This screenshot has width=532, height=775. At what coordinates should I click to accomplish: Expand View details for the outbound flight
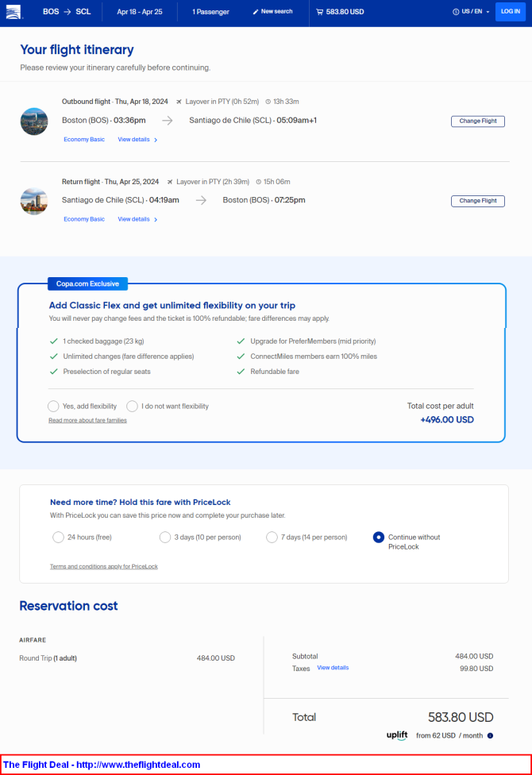tap(137, 140)
